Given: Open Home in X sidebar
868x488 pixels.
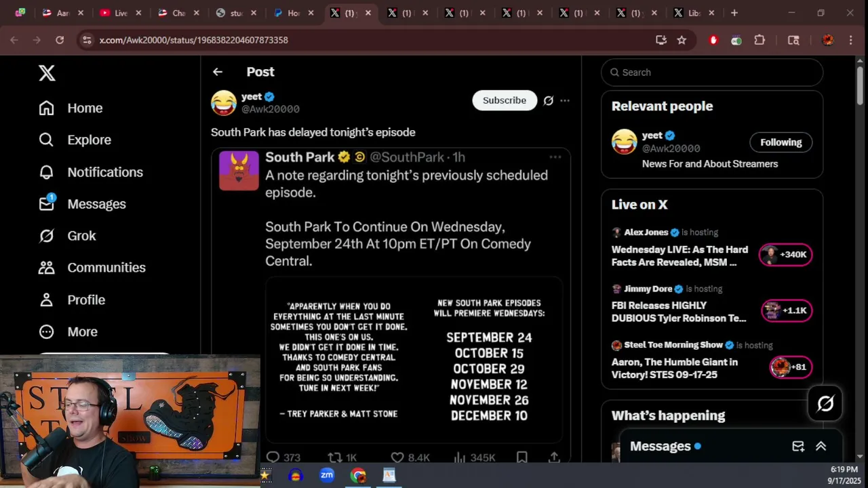Looking at the screenshot, I should tap(71, 108).
